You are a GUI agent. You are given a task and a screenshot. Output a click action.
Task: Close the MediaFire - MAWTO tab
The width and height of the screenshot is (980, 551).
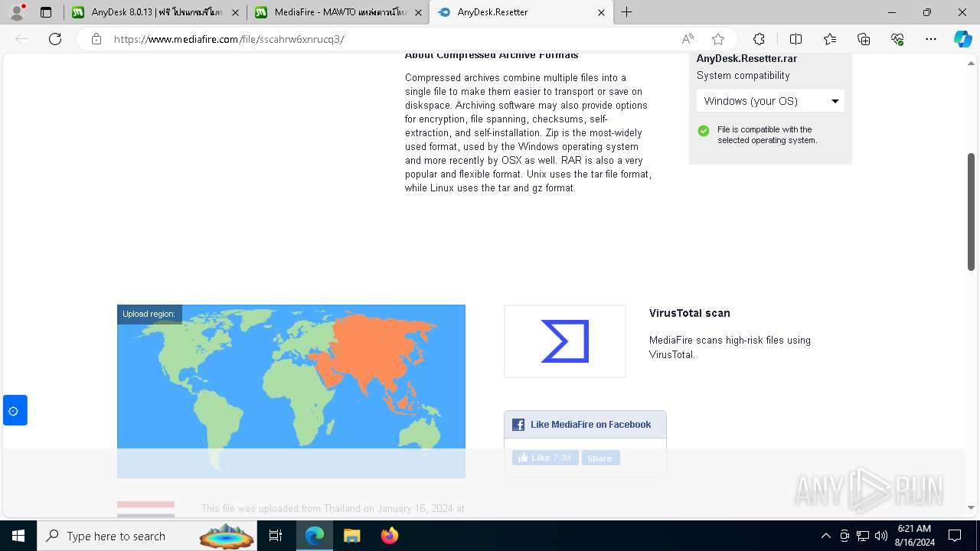point(418,12)
